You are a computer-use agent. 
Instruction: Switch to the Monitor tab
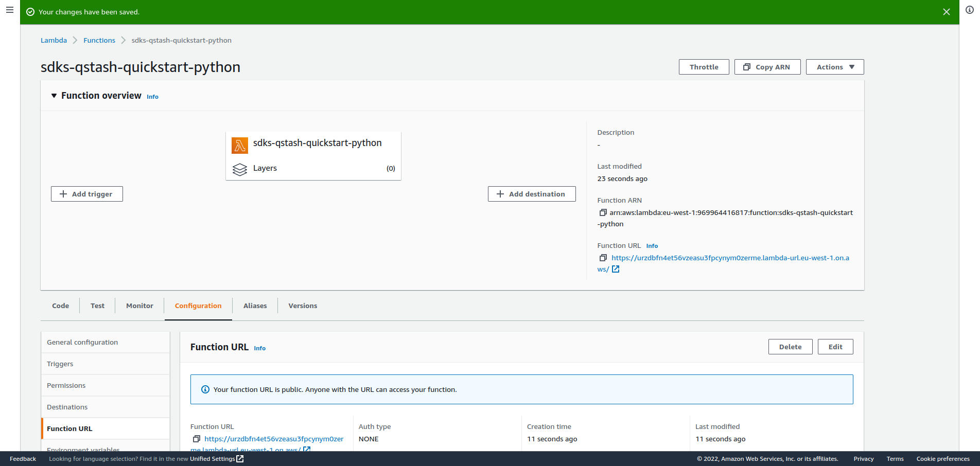click(x=139, y=306)
